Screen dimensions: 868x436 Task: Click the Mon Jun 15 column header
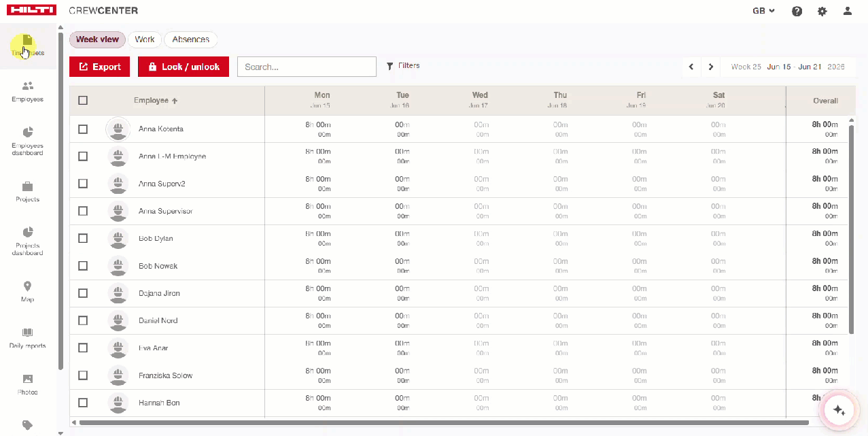coord(322,100)
